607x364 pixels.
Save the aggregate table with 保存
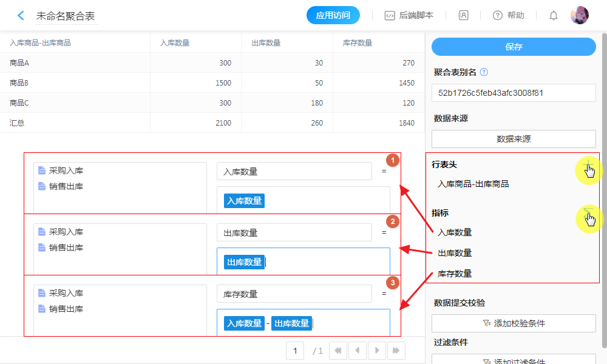click(514, 47)
